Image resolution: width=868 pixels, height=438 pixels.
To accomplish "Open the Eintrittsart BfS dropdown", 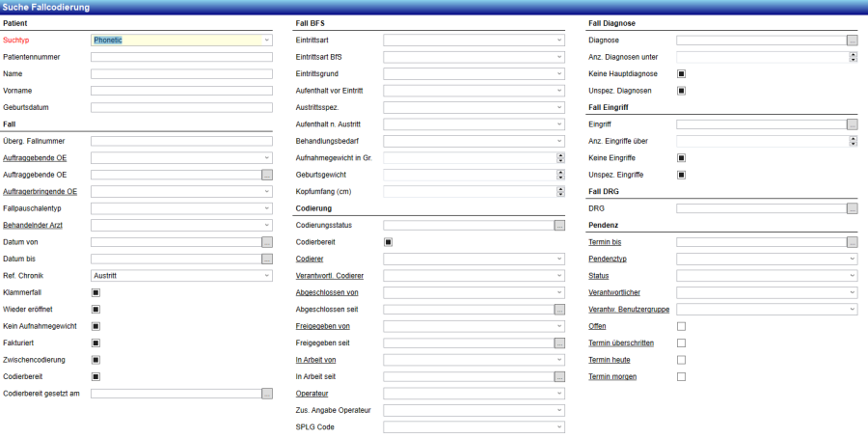I will [474, 57].
